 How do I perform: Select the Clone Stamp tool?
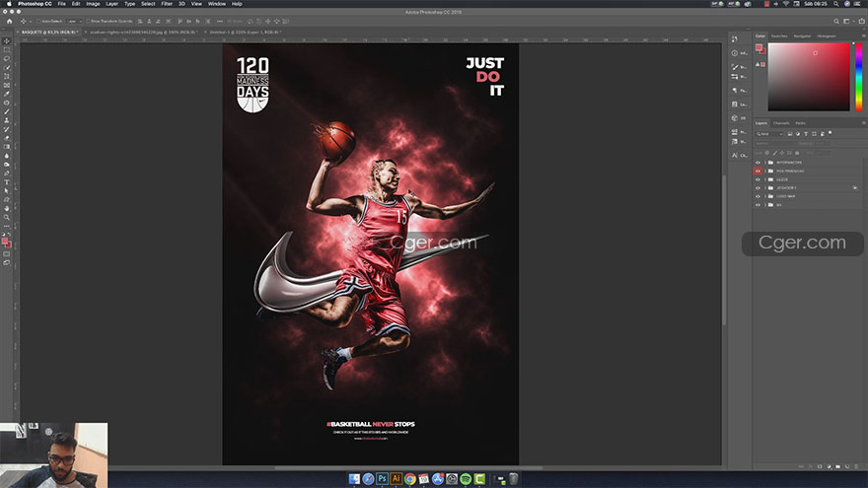pos(7,120)
